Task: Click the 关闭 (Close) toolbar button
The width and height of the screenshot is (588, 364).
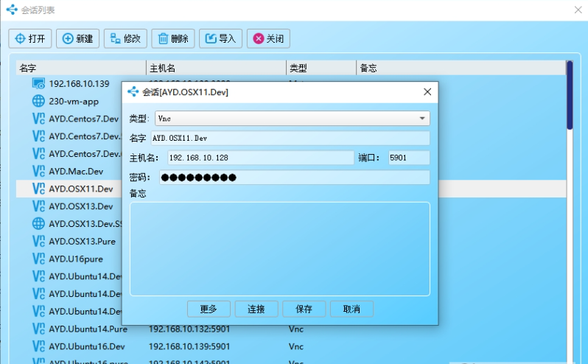Action: (x=268, y=38)
